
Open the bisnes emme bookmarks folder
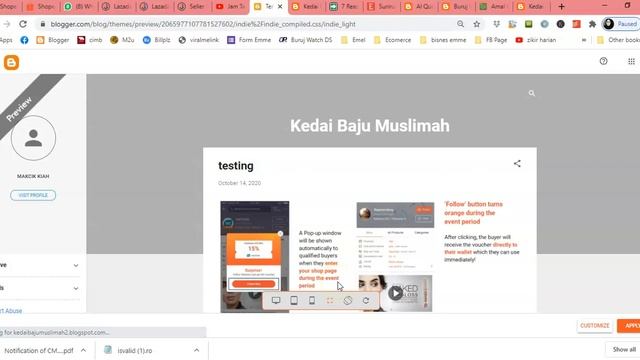tap(443, 40)
